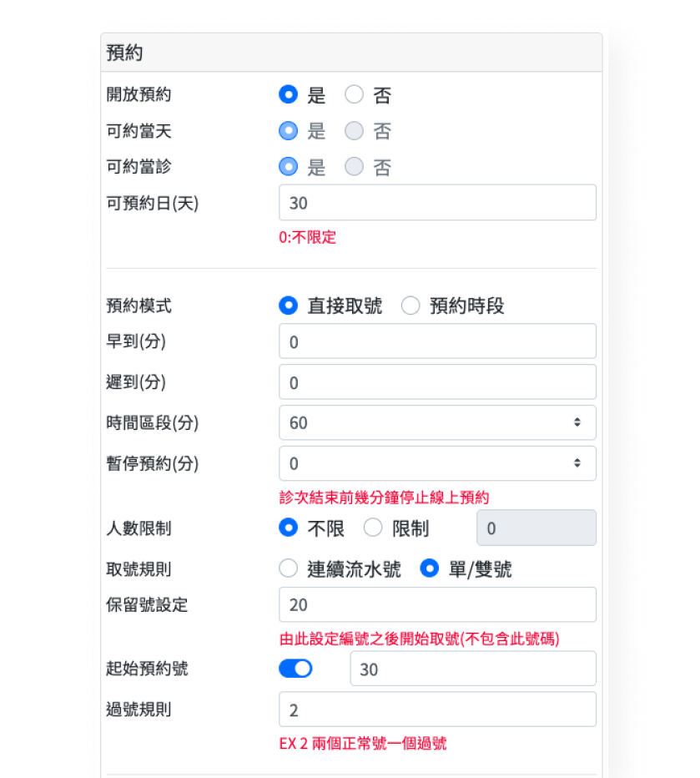Viewport: 700px width, 778px height.
Task: Open the 暫停預約(分) dropdown
Action: click(437, 463)
